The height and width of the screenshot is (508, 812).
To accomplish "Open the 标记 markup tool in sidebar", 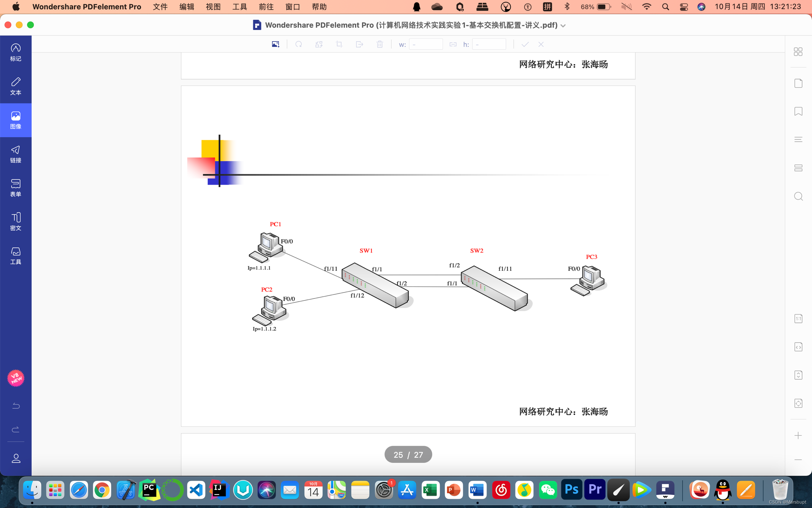I will click(16, 52).
